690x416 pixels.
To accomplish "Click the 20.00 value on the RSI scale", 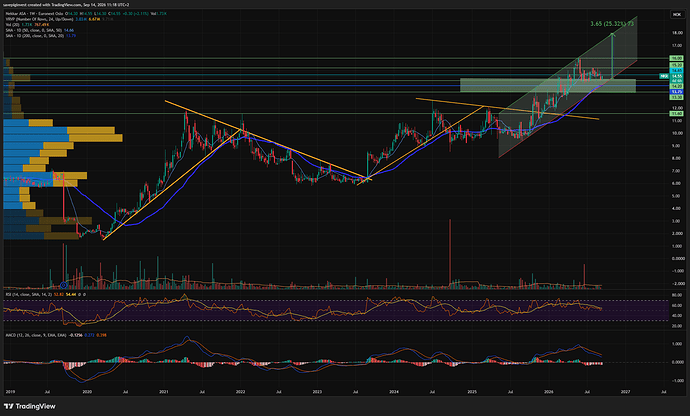I will point(677,326).
